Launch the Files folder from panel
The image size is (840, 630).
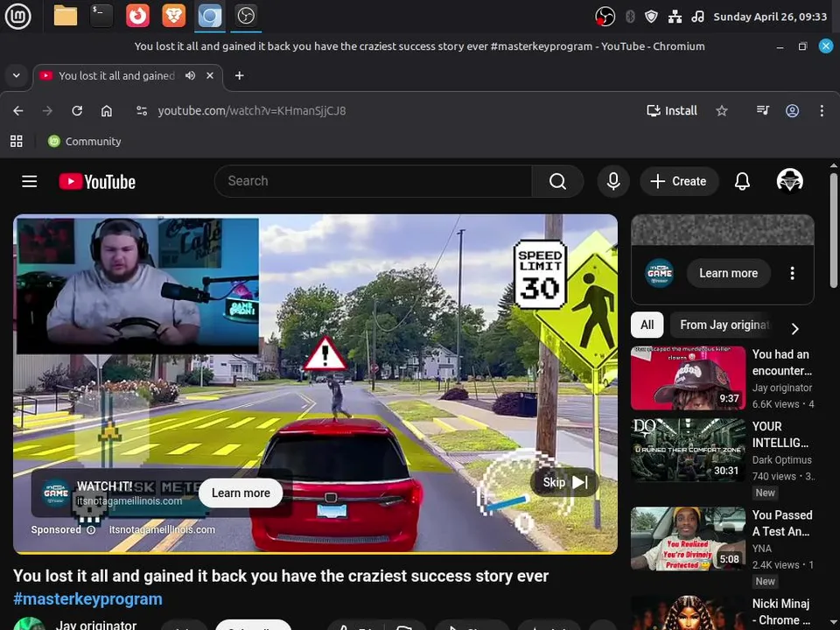coord(66,16)
